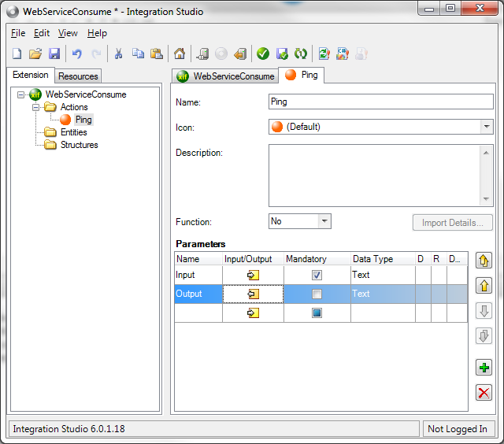Open the View menu
The height and width of the screenshot is (444, 504).
68,33
